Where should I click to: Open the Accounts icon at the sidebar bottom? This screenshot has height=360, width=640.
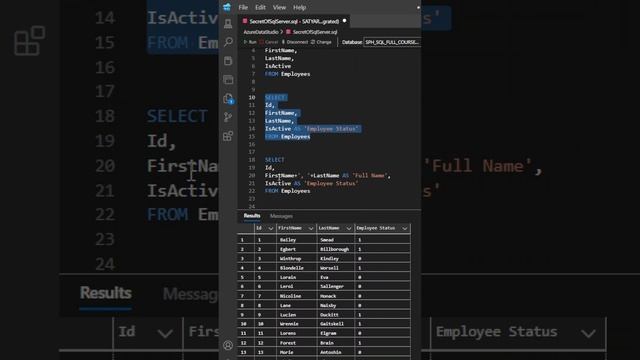pyautogui.click(x=228, y=345)
